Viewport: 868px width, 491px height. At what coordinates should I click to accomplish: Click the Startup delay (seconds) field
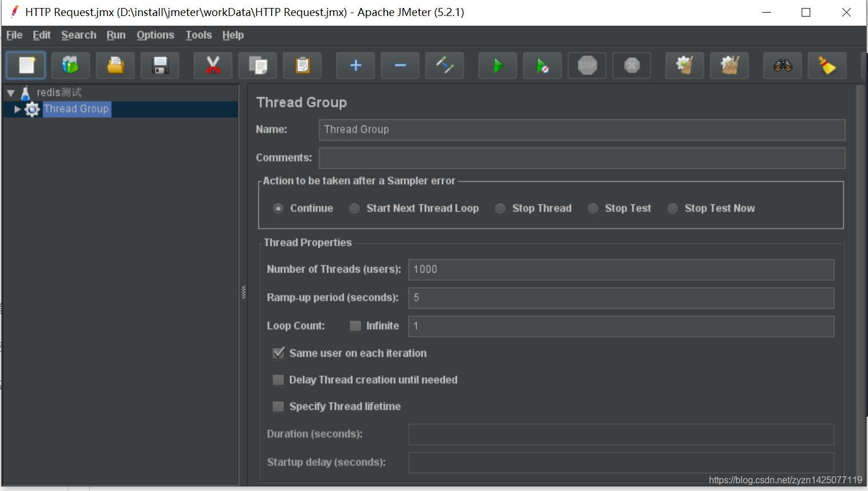click(621, 462)
